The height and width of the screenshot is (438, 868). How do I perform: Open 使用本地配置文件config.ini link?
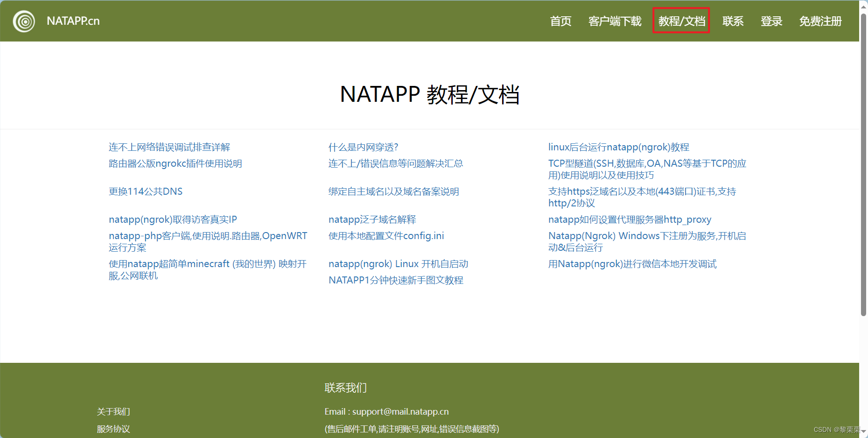[386, 236]
